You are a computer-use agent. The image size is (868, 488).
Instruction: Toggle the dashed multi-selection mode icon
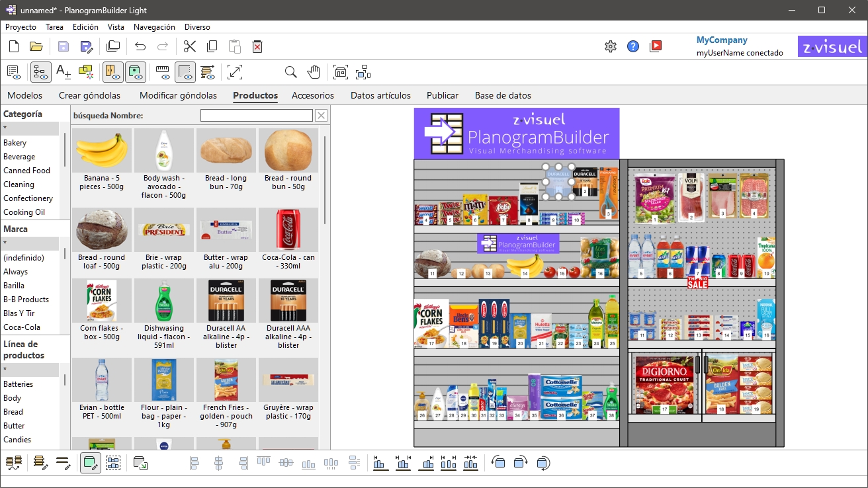coord(113,463)
